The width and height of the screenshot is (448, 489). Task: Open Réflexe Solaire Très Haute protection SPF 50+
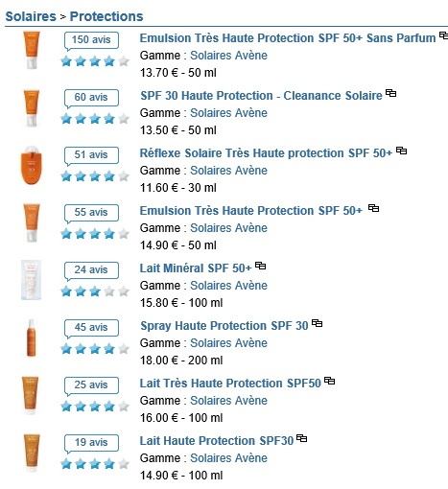pos(266,153)
